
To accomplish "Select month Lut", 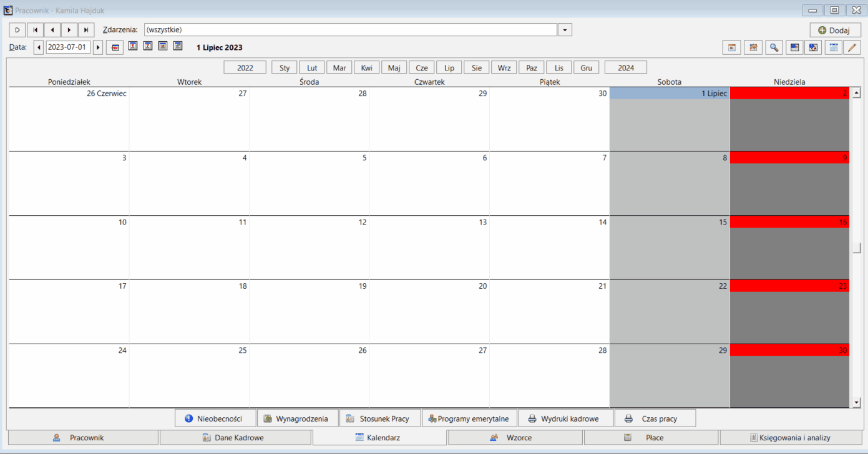I will (x=312, y=68).
